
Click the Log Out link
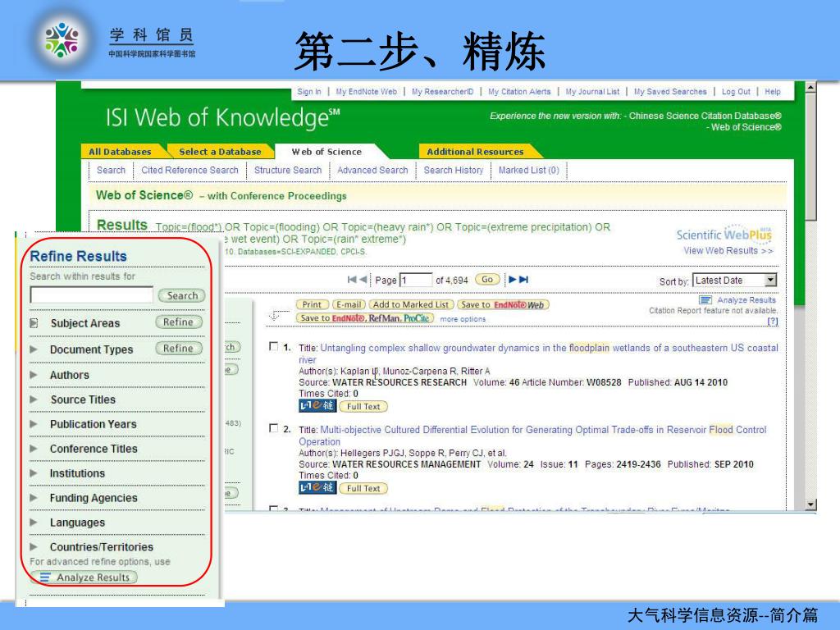tap(736, 92)
